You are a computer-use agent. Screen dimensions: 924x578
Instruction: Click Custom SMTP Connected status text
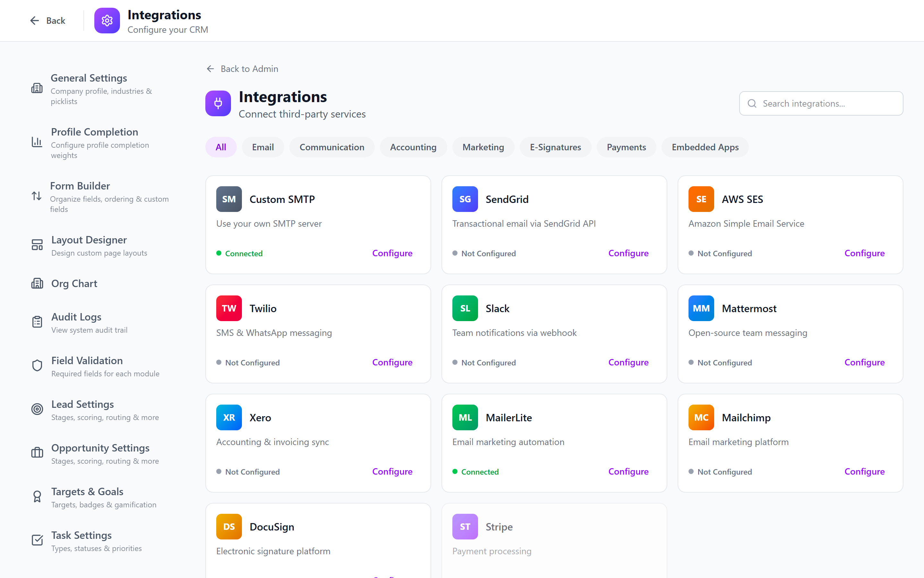244,253
